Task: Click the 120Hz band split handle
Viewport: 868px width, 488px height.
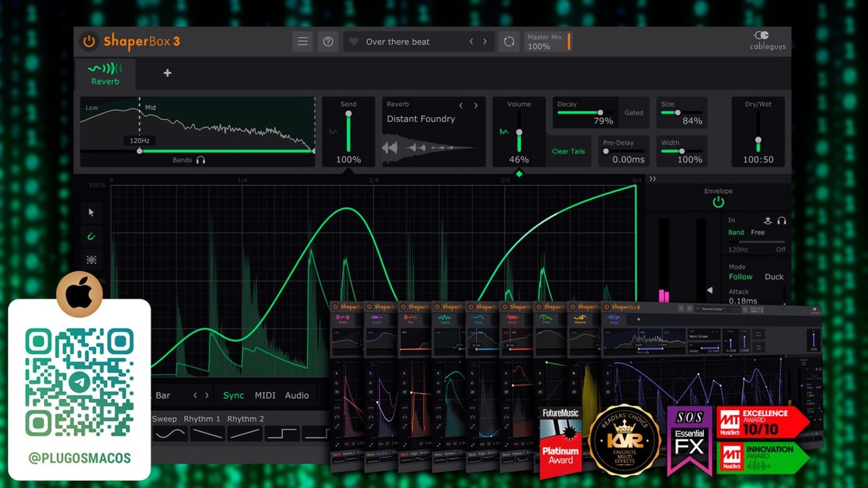Action: click(x=140, y=150)
